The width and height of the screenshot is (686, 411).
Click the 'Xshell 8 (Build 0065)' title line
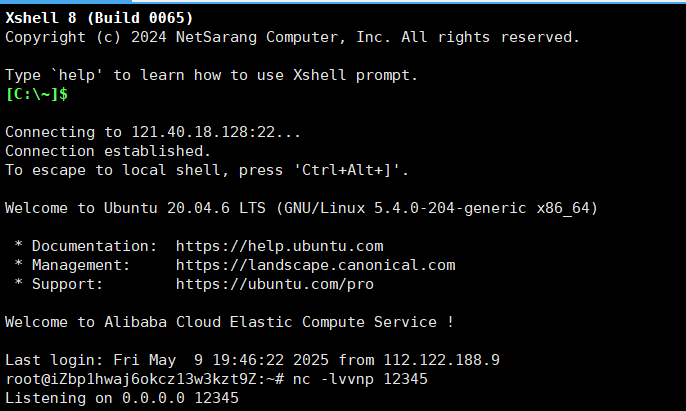click(99, 18)
